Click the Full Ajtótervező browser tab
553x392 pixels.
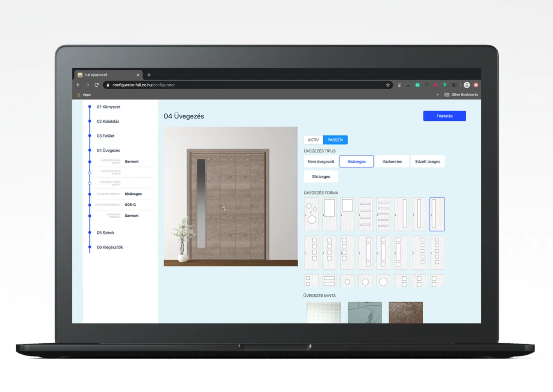(109, 75)
